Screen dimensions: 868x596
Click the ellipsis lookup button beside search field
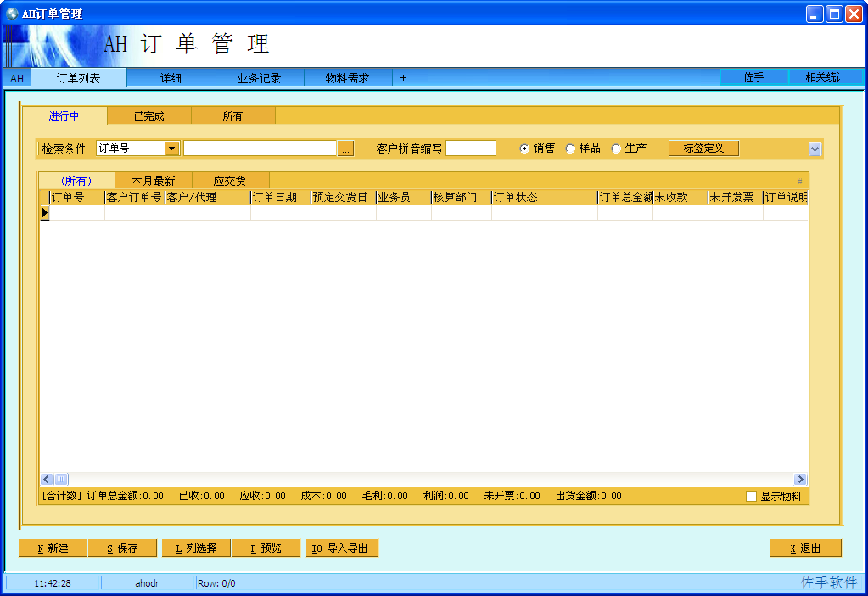coord(345,149)
